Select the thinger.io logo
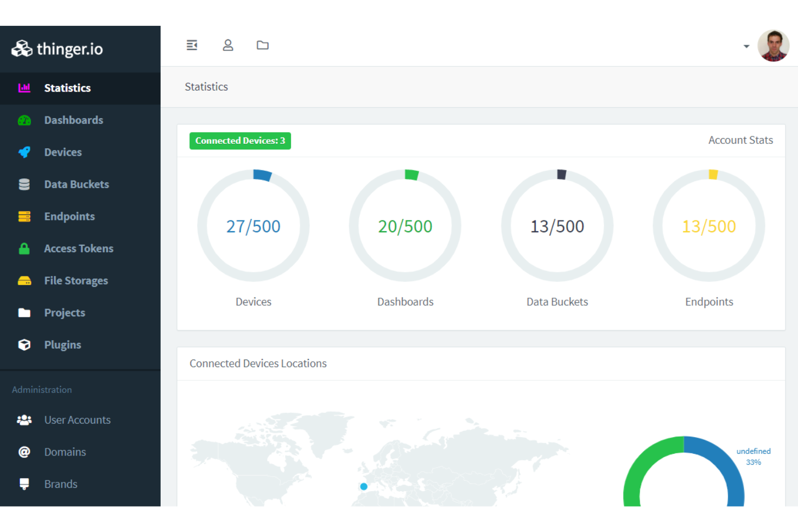Viewport: 798px width, 532px height. coord(57,49)
